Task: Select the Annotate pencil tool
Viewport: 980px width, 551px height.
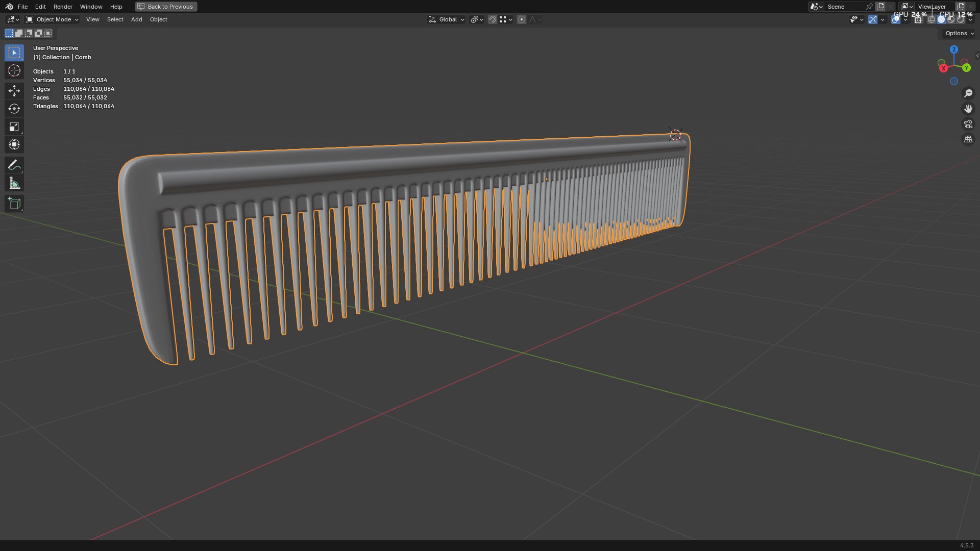Action: click(x=14, y=165)
